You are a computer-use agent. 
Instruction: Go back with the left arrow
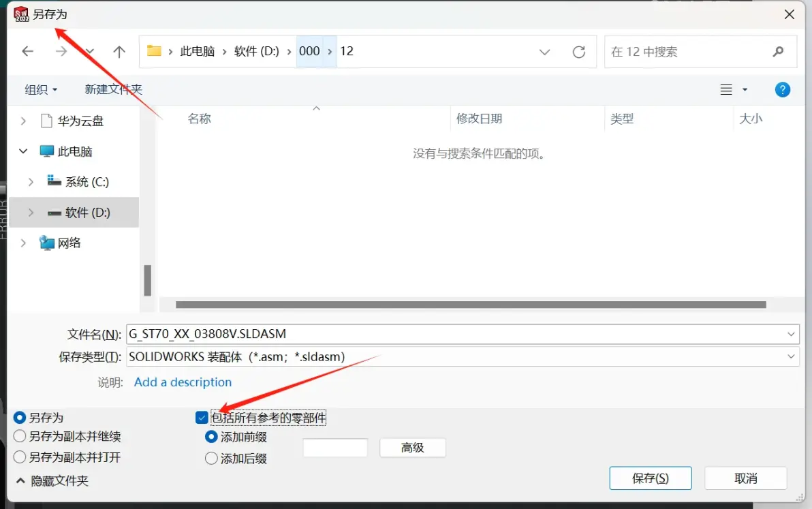[x=27, y=50]
